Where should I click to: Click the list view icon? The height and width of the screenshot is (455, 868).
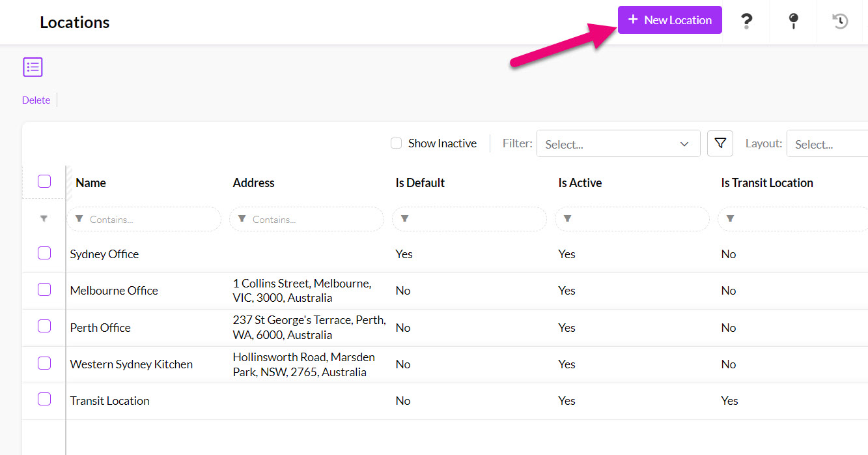[33, 67]
